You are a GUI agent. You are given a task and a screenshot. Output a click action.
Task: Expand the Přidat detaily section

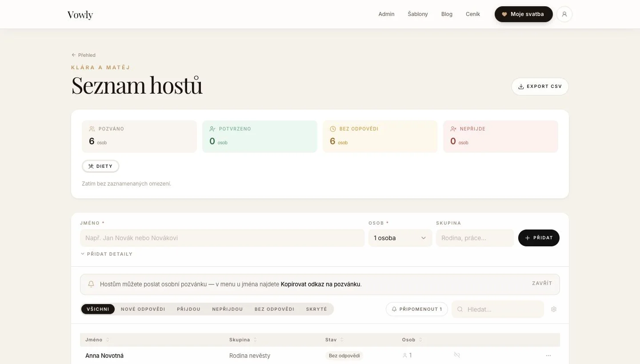[107, 254]
